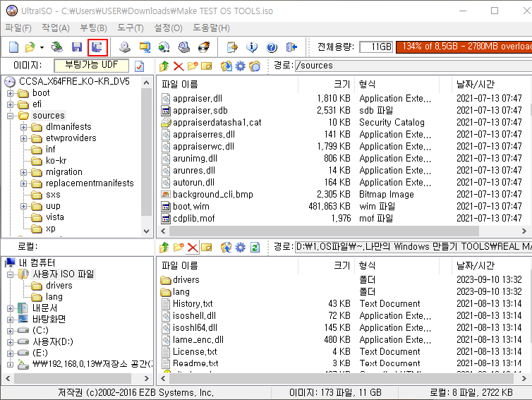Click the Make CD/DVD image drive icon
This screenshot has height=400, width=532.
(x=125, y=47)
